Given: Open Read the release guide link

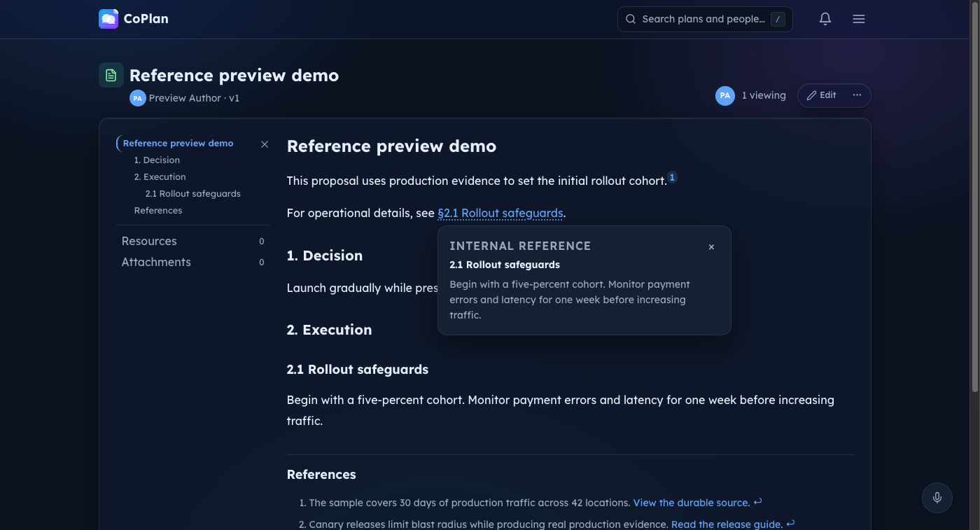Looking at the screenshot, I should [x=727, y=524].
